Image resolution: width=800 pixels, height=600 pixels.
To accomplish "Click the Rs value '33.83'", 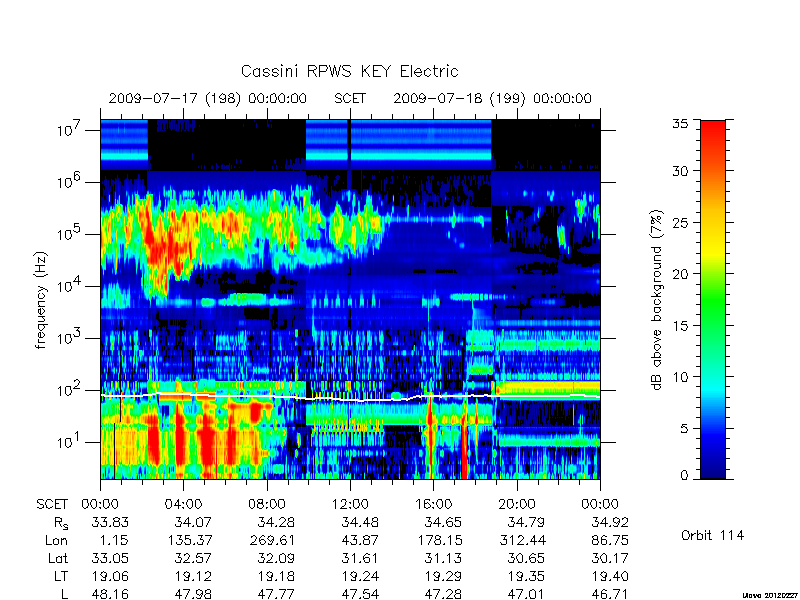I will click(x=110, y=522).
